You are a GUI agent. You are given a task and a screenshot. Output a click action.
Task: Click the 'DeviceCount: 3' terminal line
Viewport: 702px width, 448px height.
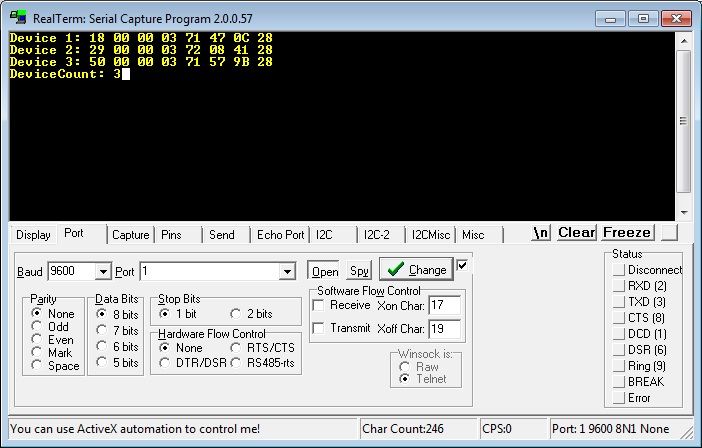pos(66,74)
